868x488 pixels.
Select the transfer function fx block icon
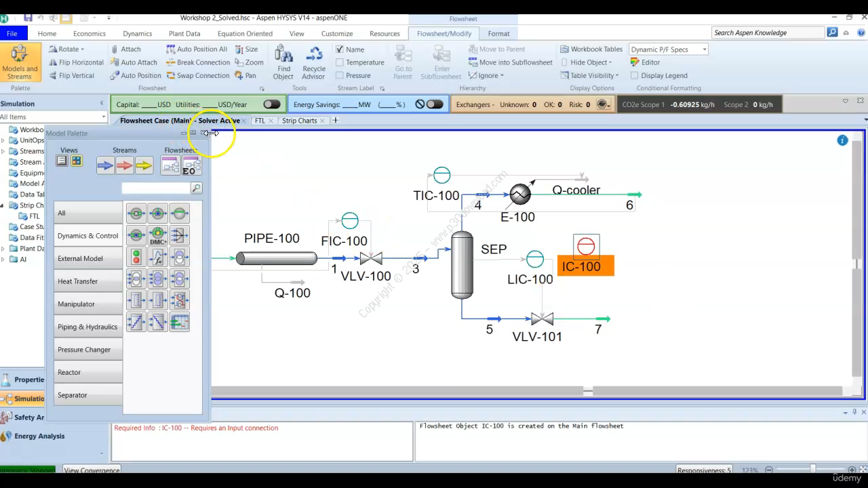click(x=158, y=257)
